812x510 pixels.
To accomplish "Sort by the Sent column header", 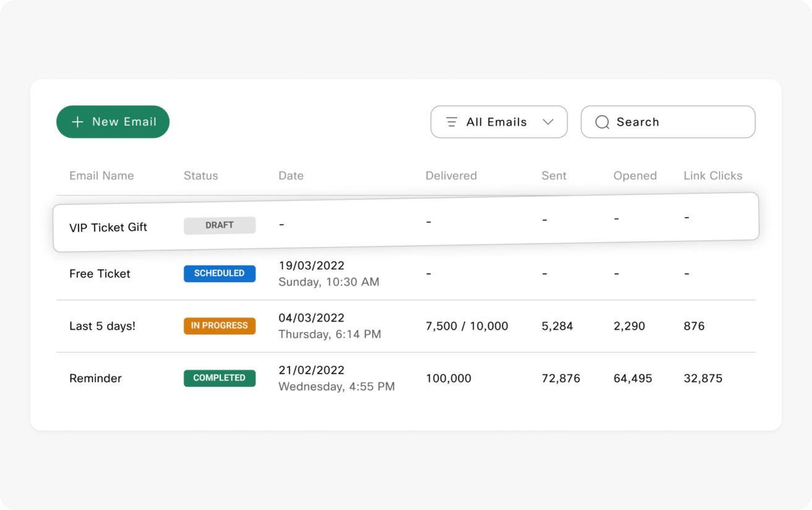I will 554,176.
